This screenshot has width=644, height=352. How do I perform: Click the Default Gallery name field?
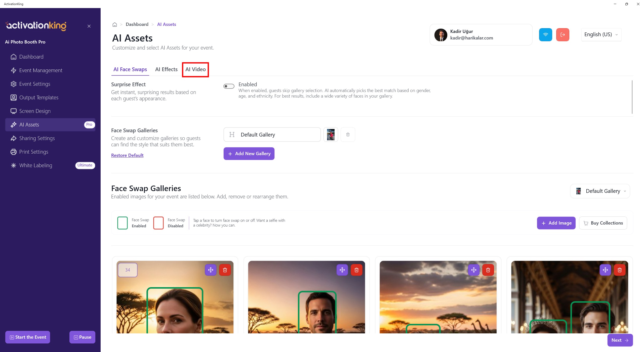coord(272,135)
